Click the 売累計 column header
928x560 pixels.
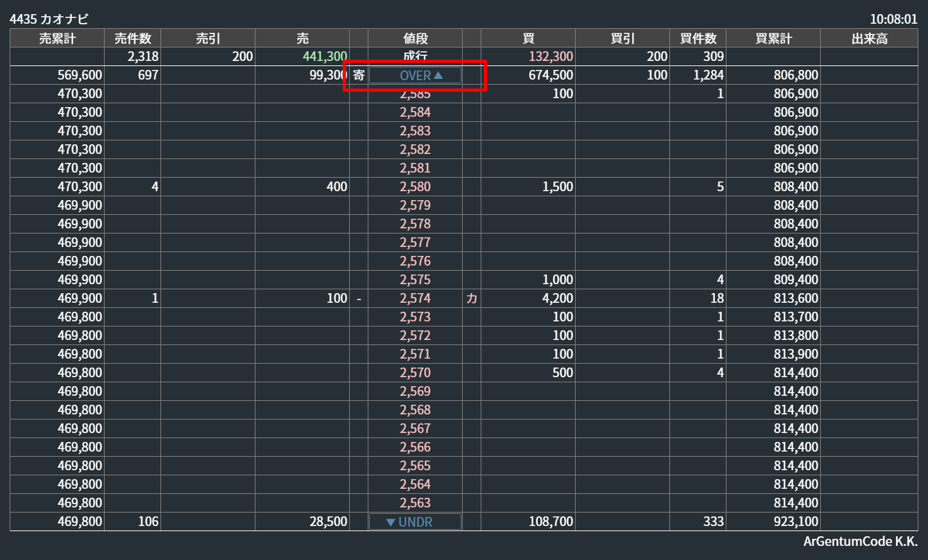(57, 38)
